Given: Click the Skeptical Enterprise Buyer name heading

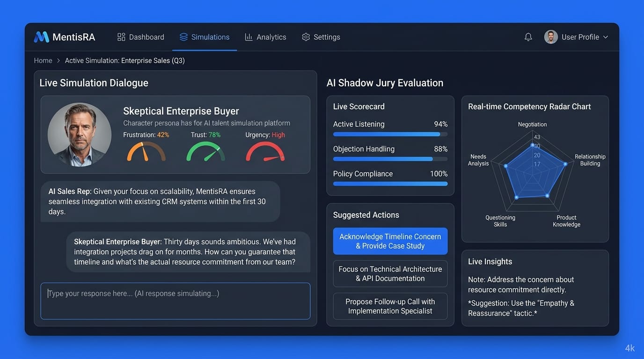Looking at the screenshot, I should point(181,111).
